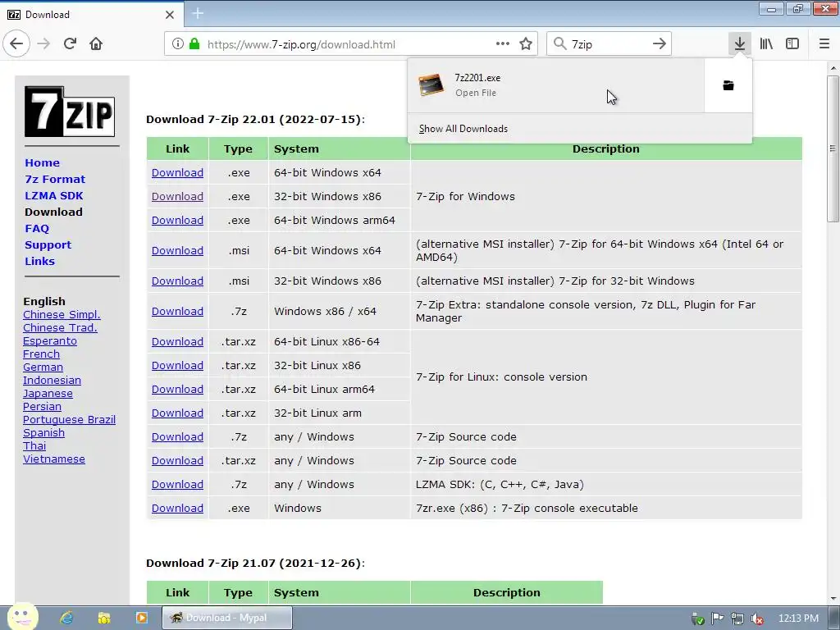View site information icon in address bar
840x630 pixels.
[177, 44]
